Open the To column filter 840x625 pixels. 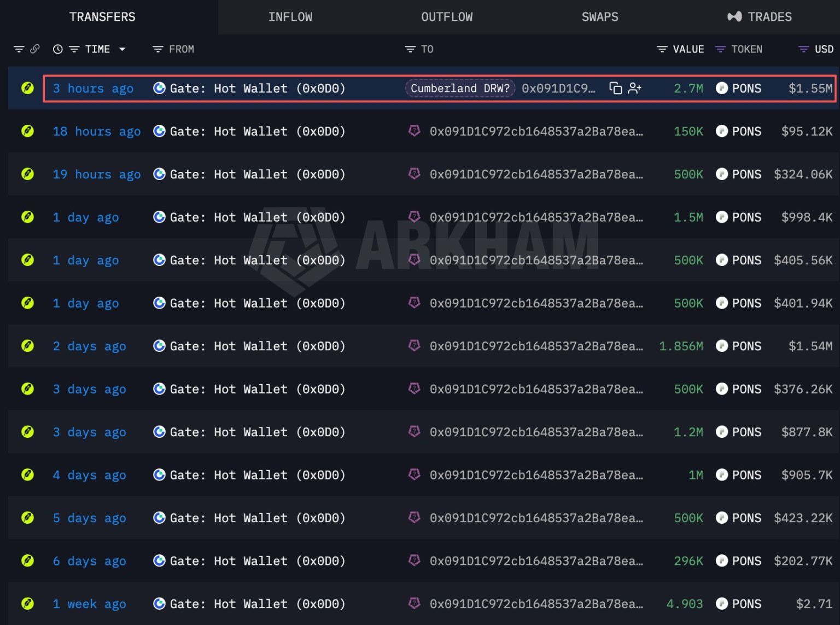410,49
